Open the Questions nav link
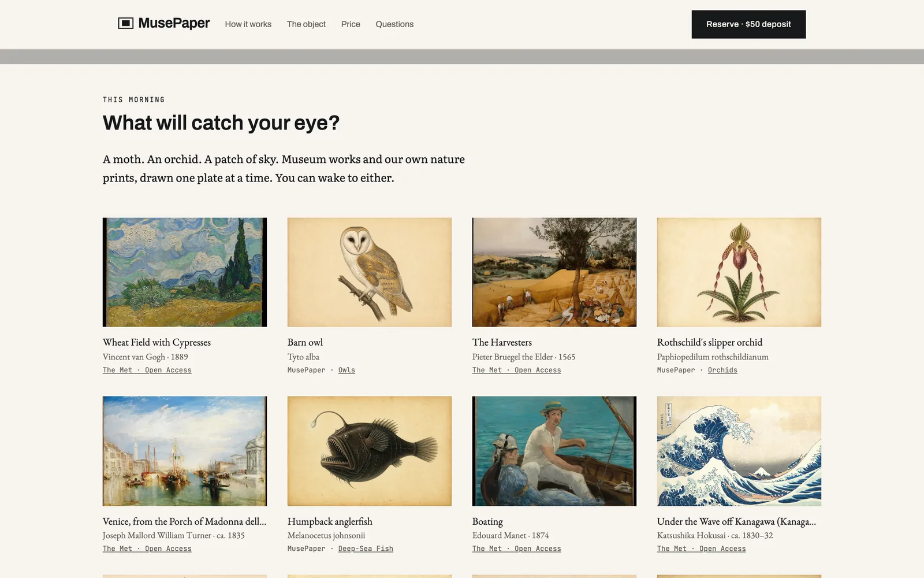Image resolution: width=924 pixels, height=578 pixels. (394, 24)
